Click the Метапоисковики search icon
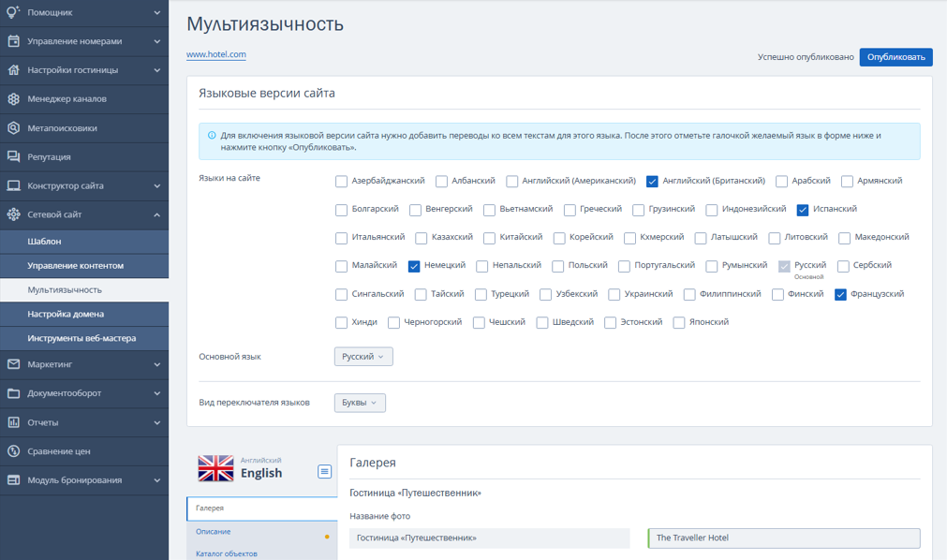This screenshot has height=560, width=947. [13, 128]
